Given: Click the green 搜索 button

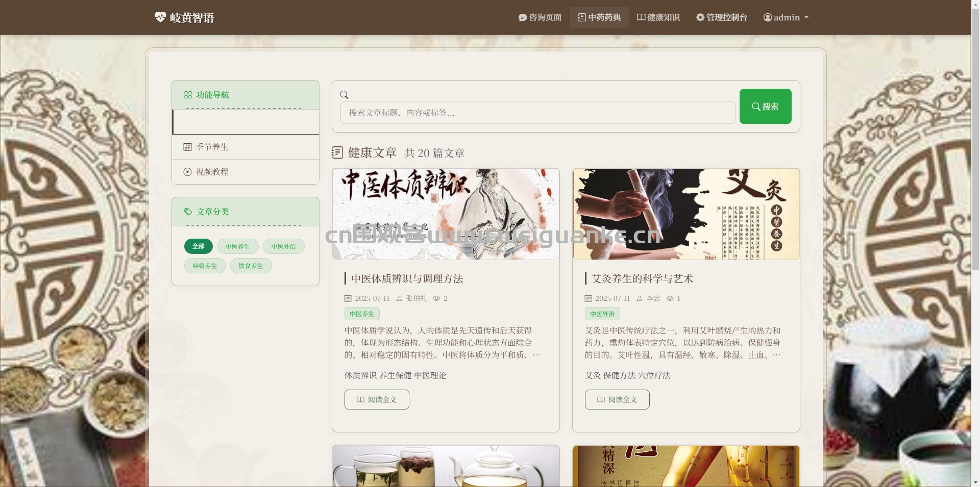Looking at the screenshot, I should tap(766, 106).
